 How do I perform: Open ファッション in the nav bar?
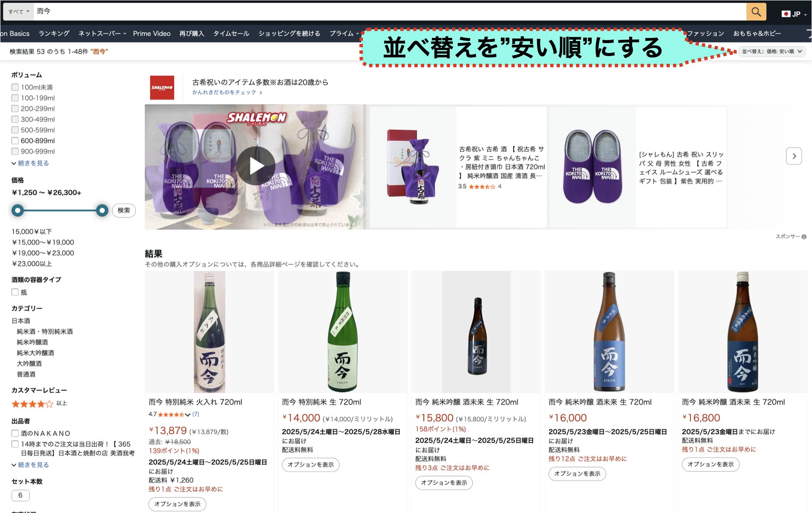[x=706, y=34]
